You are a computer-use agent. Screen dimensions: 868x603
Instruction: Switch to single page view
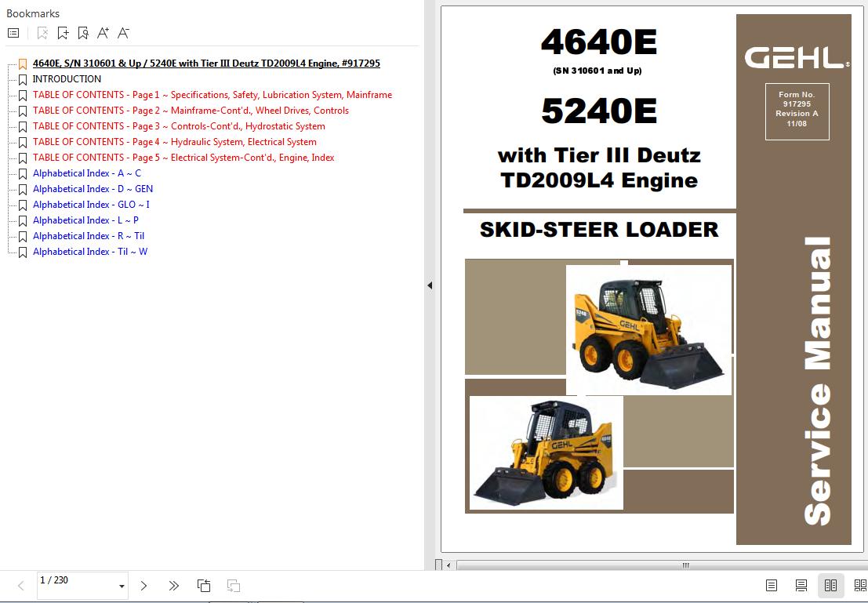coord(771,585)
